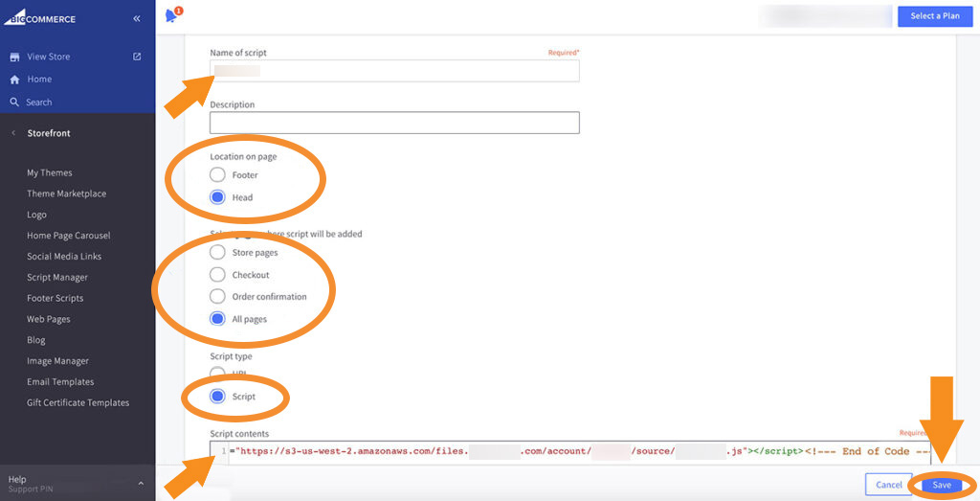
Task: Open Home Page Carousel settings
Action: coord(68,236)
